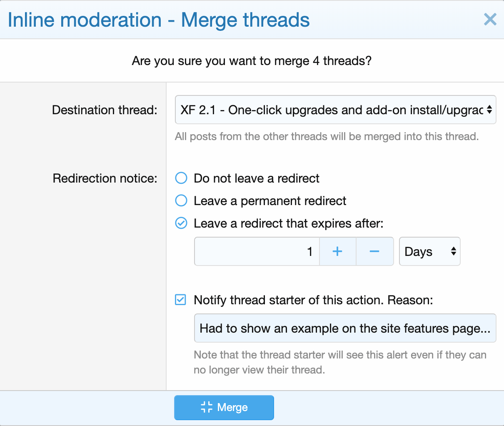The width and height of the screenshot is (504, 426).
Task: Open the Destination thread dropdown
Action: point(331,110)
